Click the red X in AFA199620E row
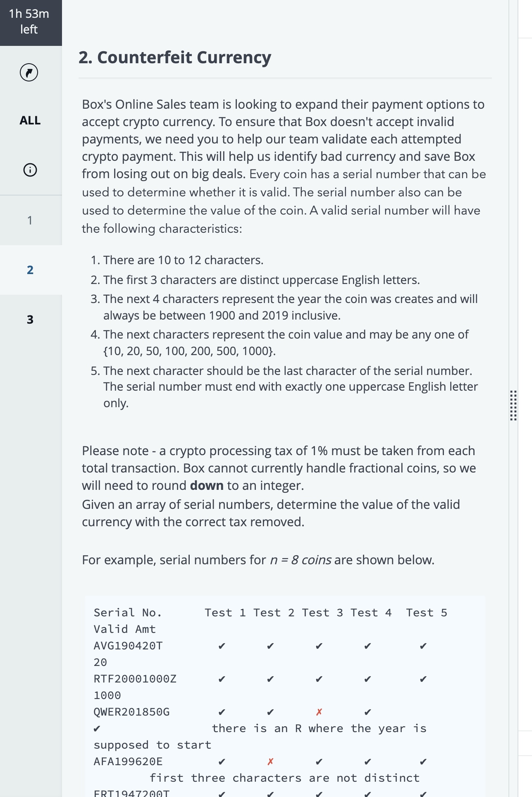 click(270, 761)
